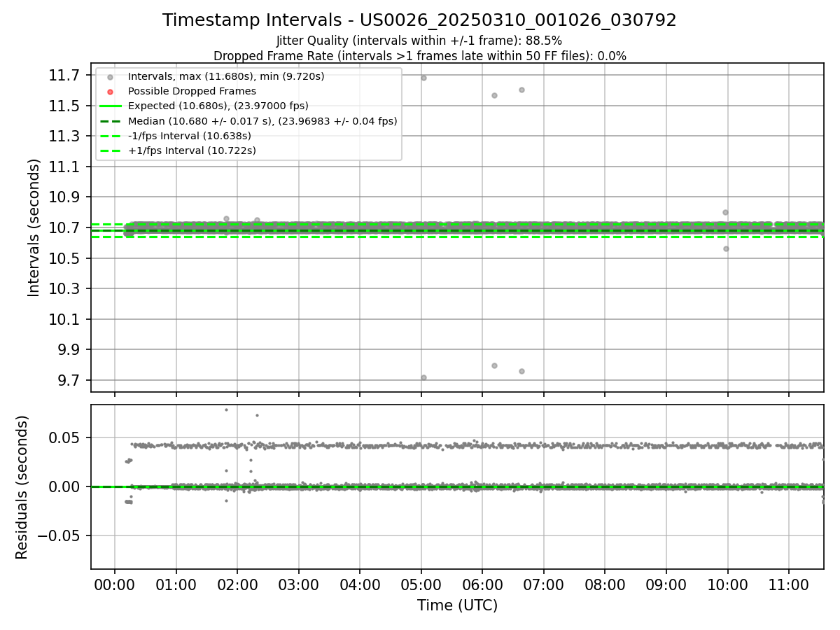Click the 11.5 tick label on y-axis

tap(65, 106)
